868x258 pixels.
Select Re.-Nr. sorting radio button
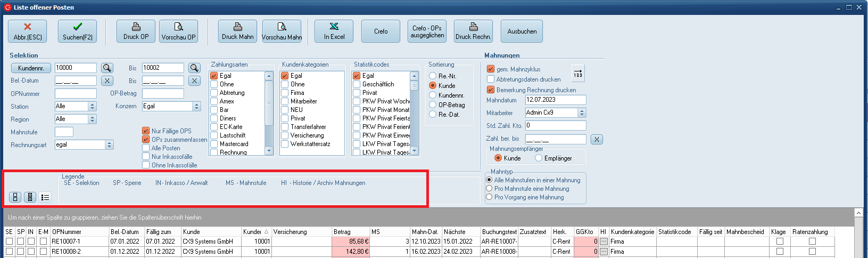433,76
